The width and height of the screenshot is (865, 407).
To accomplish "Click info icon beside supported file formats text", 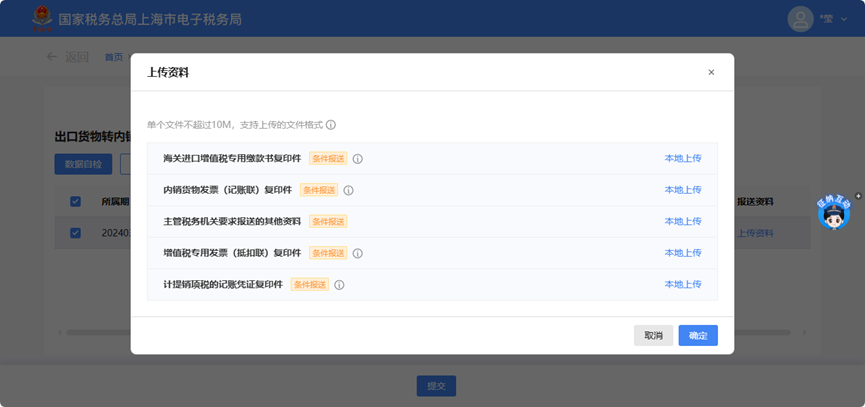I will (x=331, y=125).
